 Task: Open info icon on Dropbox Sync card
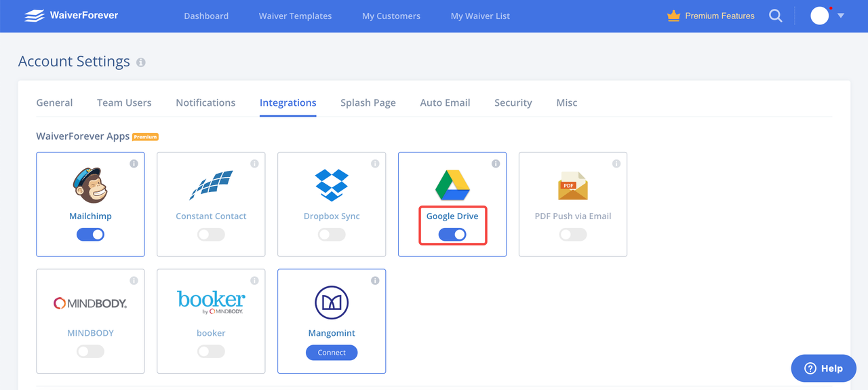point(375,163)
